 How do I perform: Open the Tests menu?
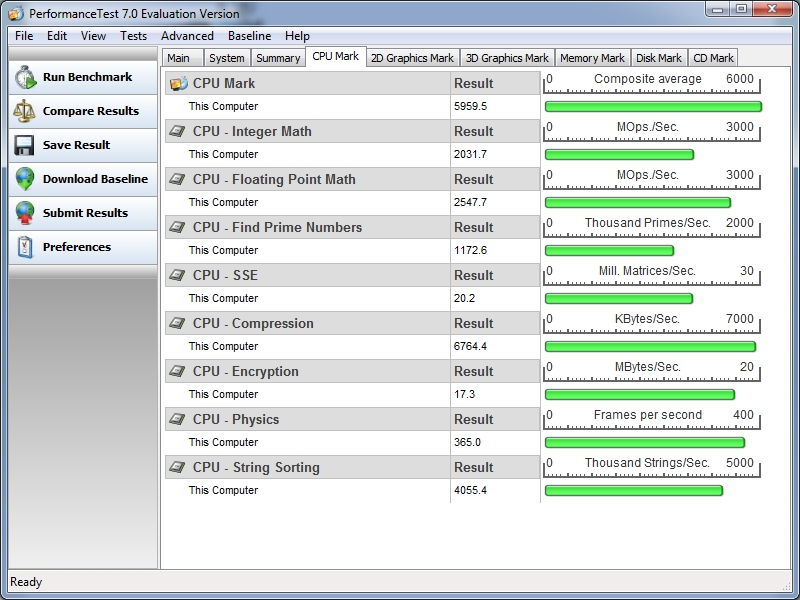134,36
